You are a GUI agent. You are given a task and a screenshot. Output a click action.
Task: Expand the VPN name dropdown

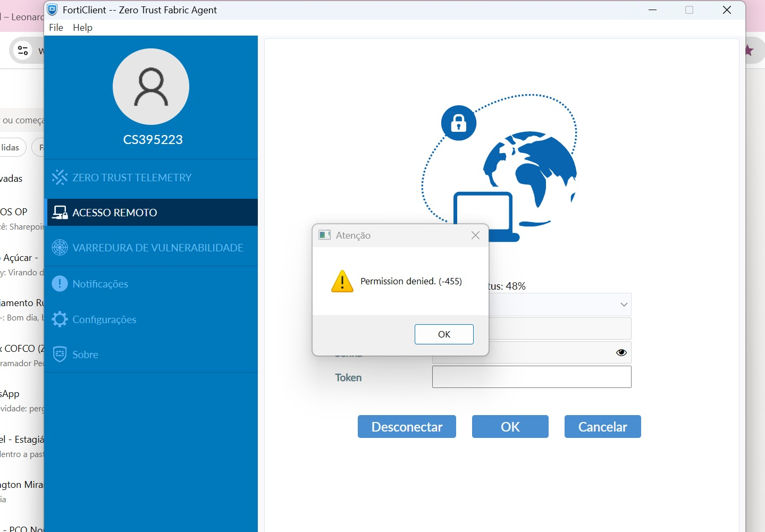[x=624, y=305]
